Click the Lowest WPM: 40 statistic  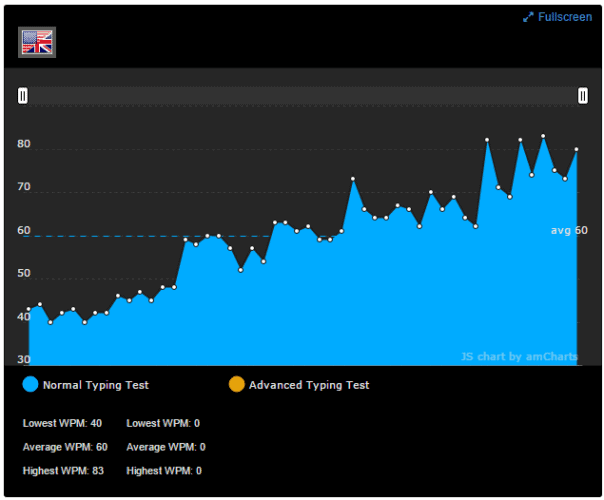62,423
